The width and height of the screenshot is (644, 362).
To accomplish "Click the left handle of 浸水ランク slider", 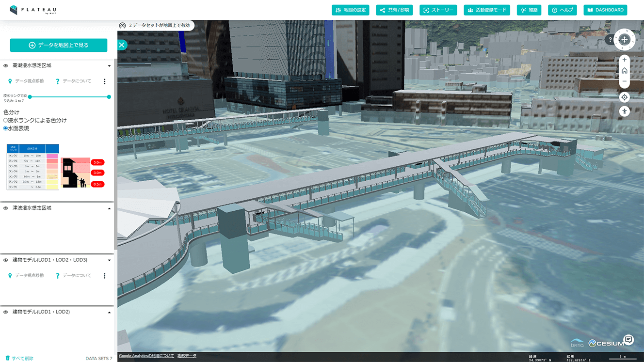I will click(30, 97).
